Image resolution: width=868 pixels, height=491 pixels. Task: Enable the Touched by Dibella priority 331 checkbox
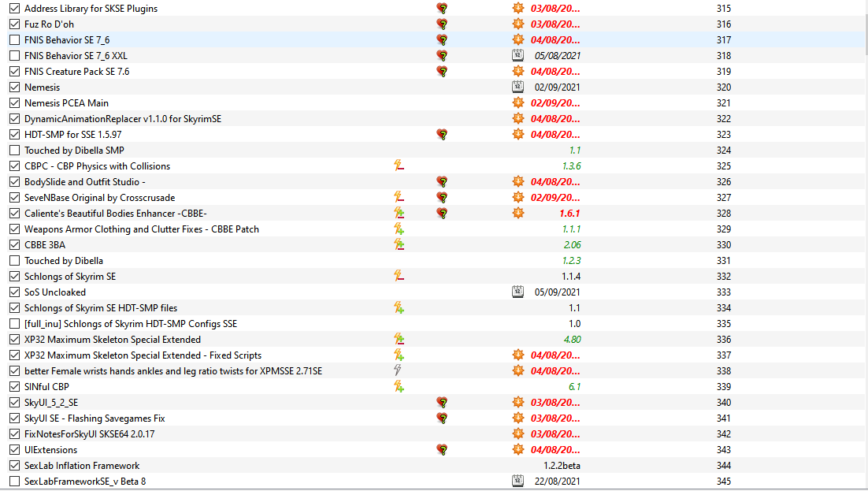click(x=15, y=260)
